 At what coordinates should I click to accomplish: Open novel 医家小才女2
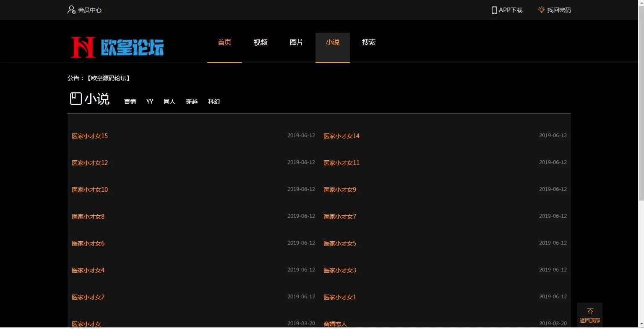88,297
